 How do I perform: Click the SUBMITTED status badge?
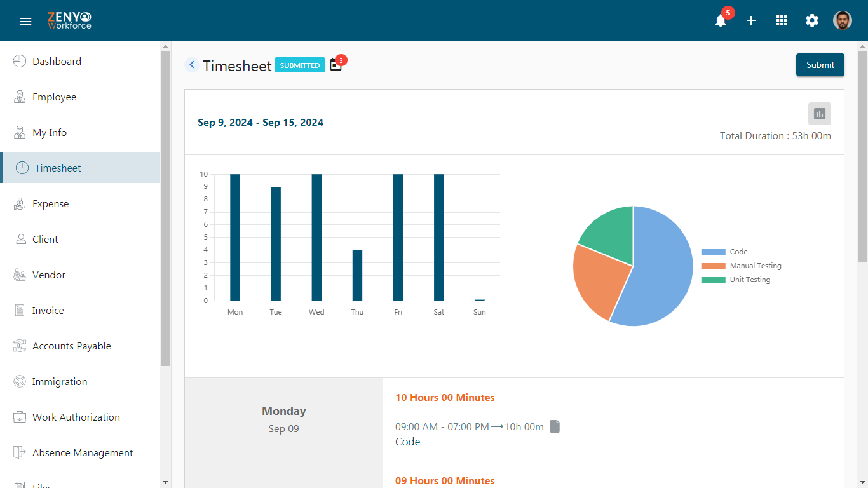[300, 65]
